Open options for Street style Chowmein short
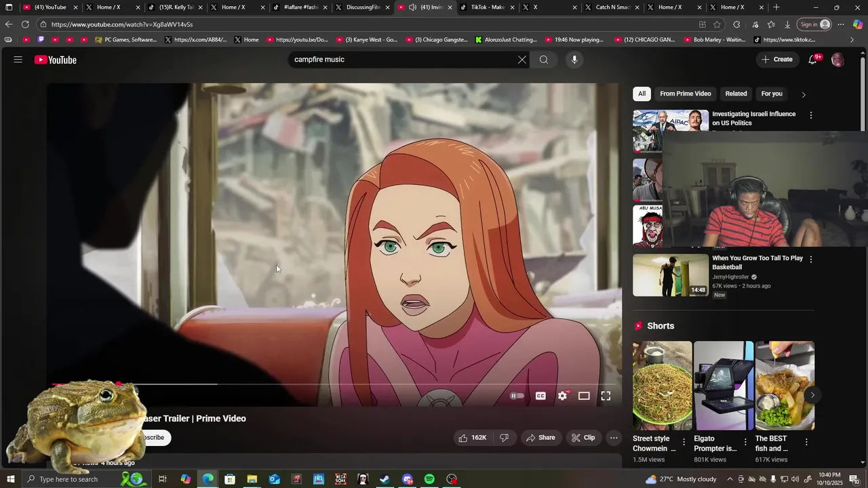868x488 pixels. [x=684, y=442]
